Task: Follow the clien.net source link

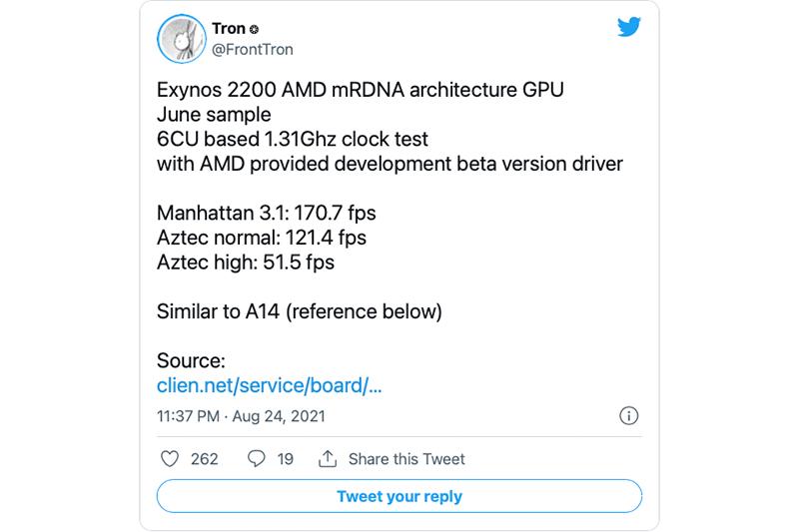Action: pos(270,385)
